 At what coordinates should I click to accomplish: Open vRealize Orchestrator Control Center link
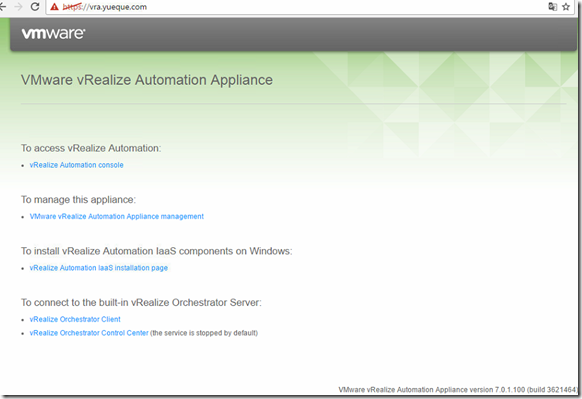89,333
